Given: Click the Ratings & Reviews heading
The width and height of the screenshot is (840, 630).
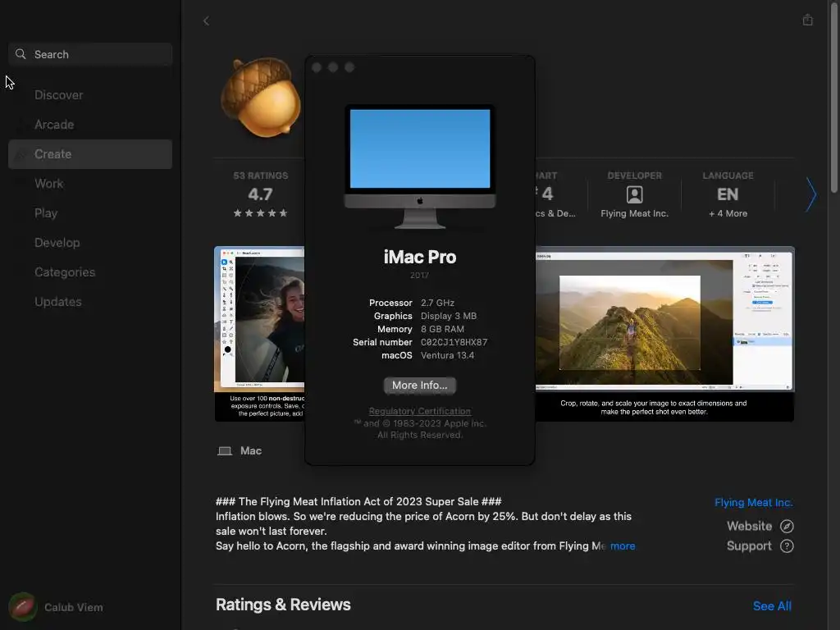Looking at the screenshot, I should coord(283,605).
